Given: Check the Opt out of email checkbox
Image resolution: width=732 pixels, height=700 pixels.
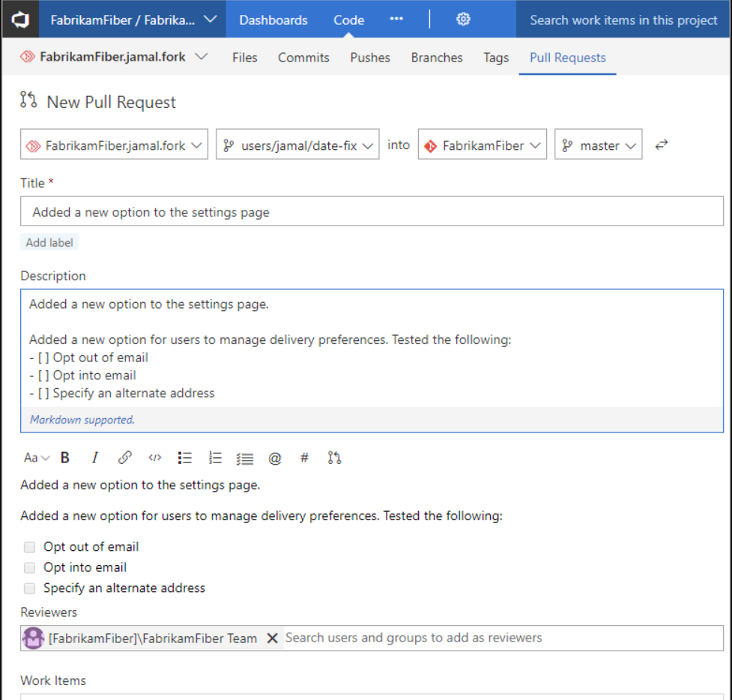Looking at the screenshot, I should click(x=29, y=547).
